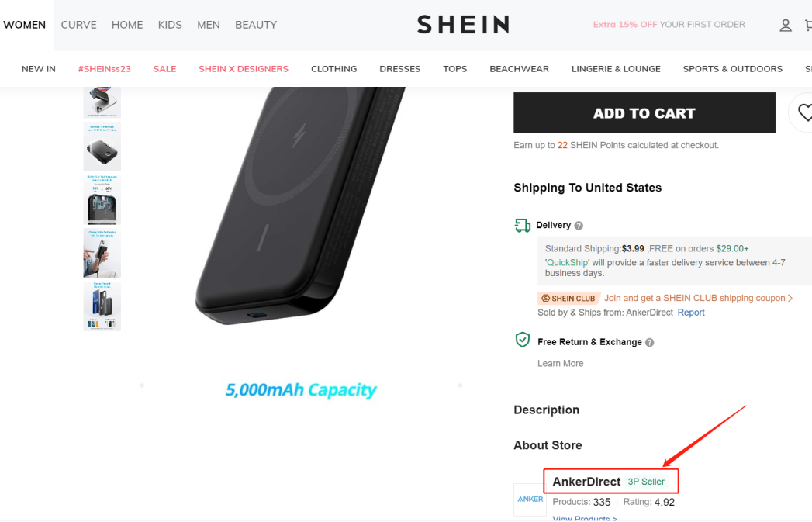Open the user account icon
The image size is (812, 522).
pos(786,25)
